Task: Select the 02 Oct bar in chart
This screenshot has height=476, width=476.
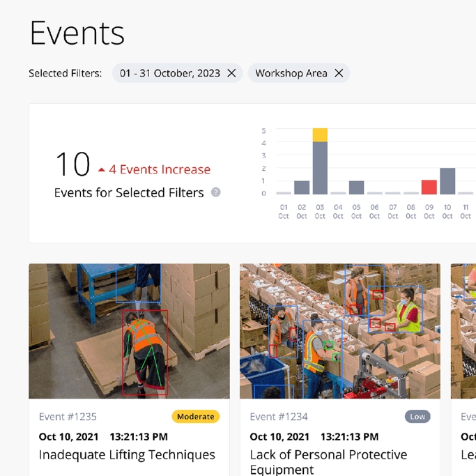Action: [x=302, y=187]
